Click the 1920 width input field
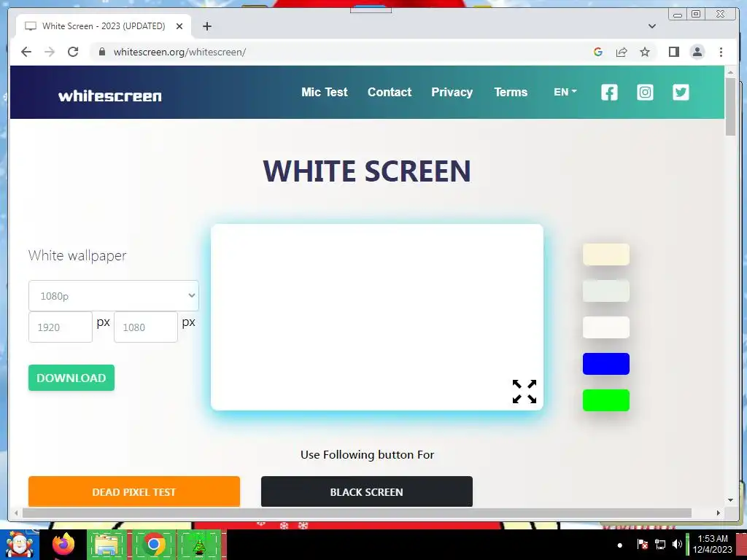 pos(61,327)
